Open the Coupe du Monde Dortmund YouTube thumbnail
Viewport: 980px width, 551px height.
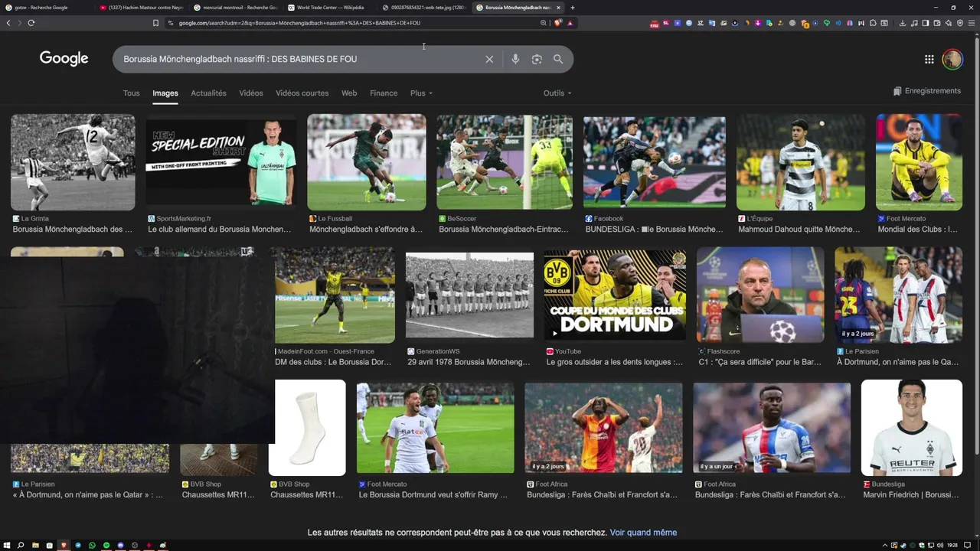pos(615,295)
